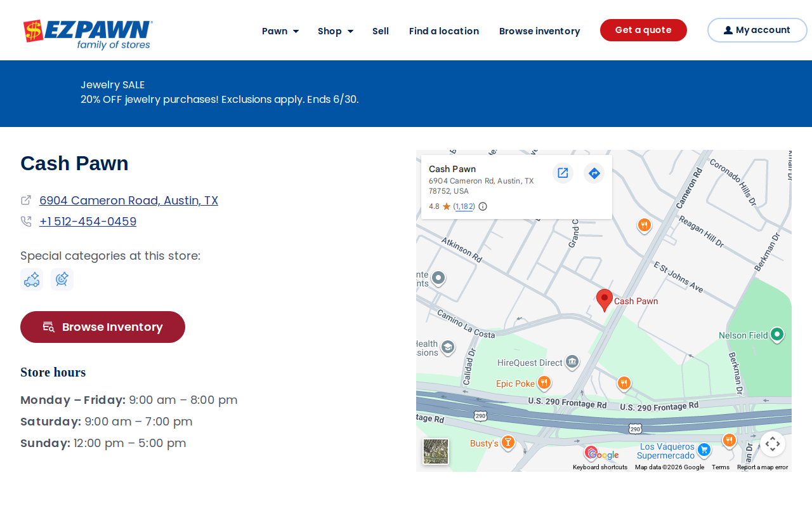Expand the Shop dropdown menu
The height and width of the screenshot is (508, 812).
pos(336,31)
